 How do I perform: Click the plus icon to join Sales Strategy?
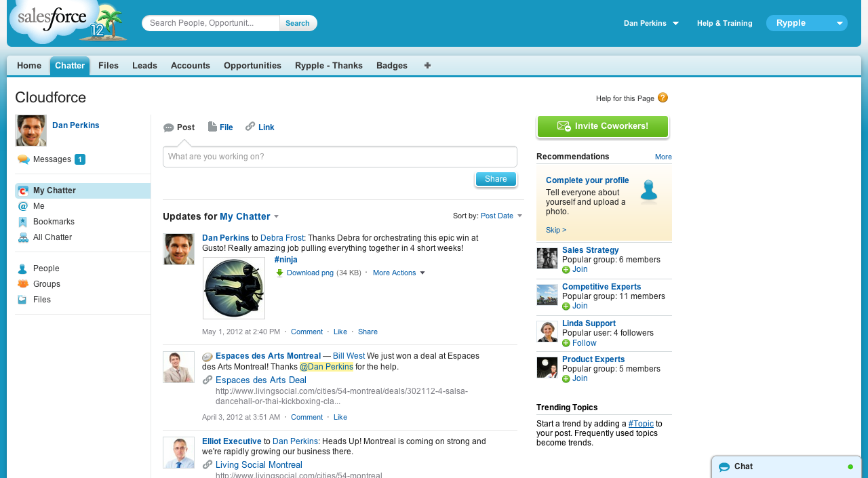tap(566, 270)
